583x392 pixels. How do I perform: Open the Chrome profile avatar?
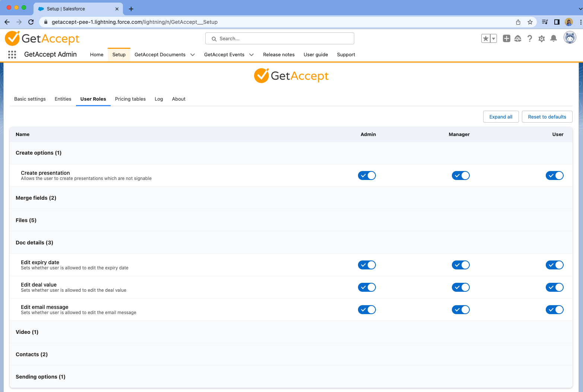pos(569,22)
